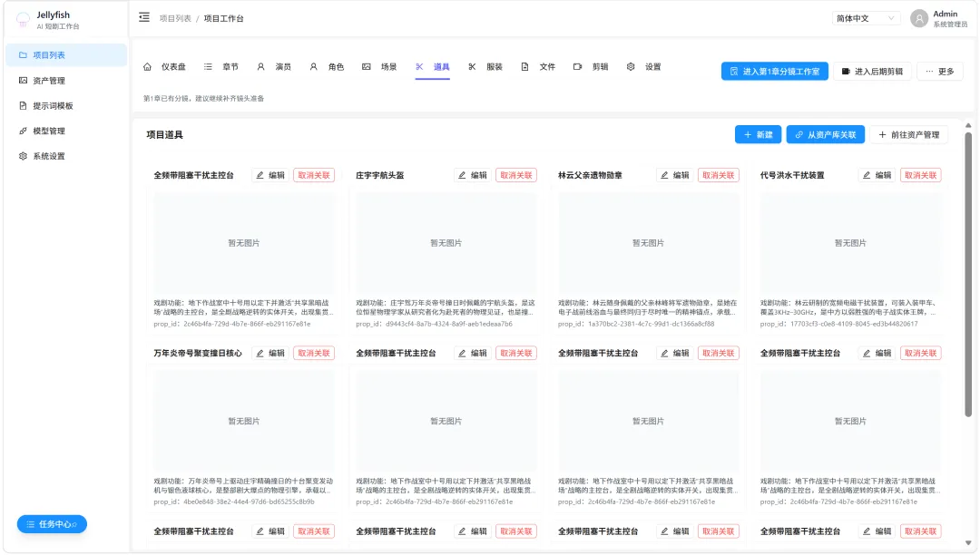Click the Admin avatar icon

coord(918,19)
